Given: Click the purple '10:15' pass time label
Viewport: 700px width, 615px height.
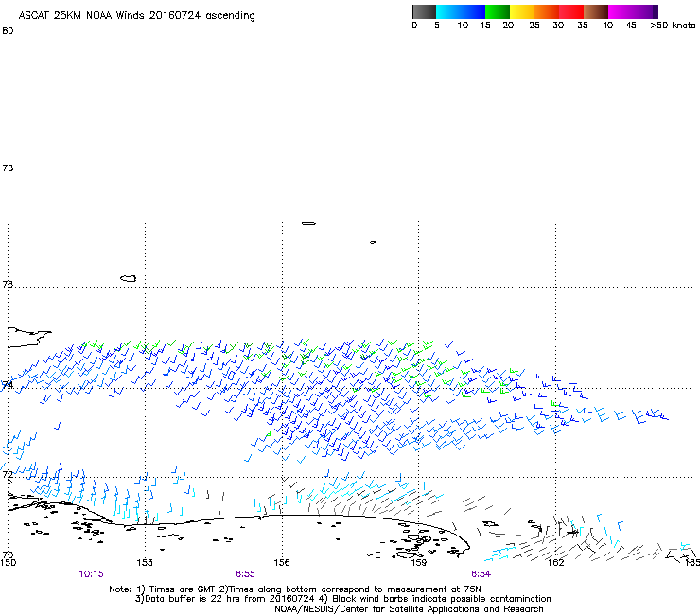Looking at the screenshot, I should tap(91, 574).
